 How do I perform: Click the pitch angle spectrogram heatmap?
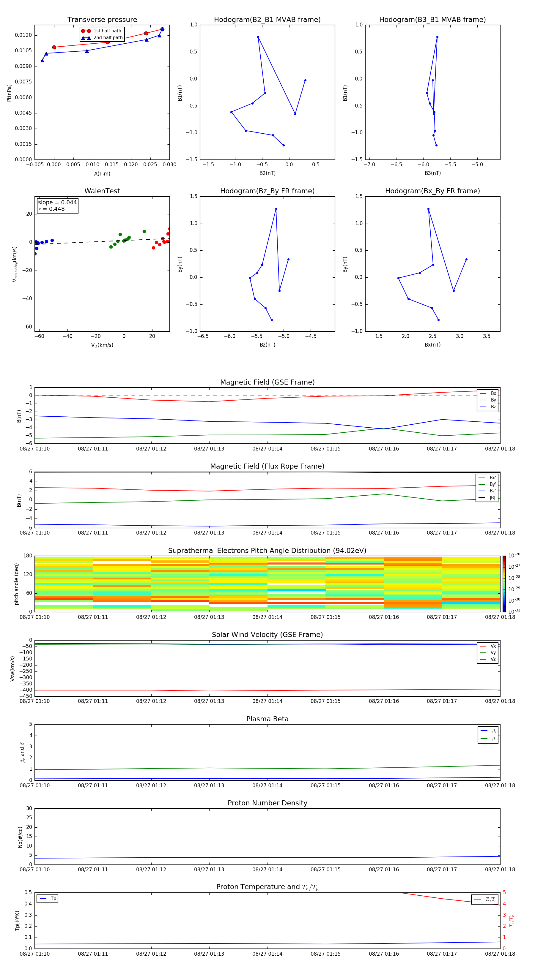tap(267, 584)
